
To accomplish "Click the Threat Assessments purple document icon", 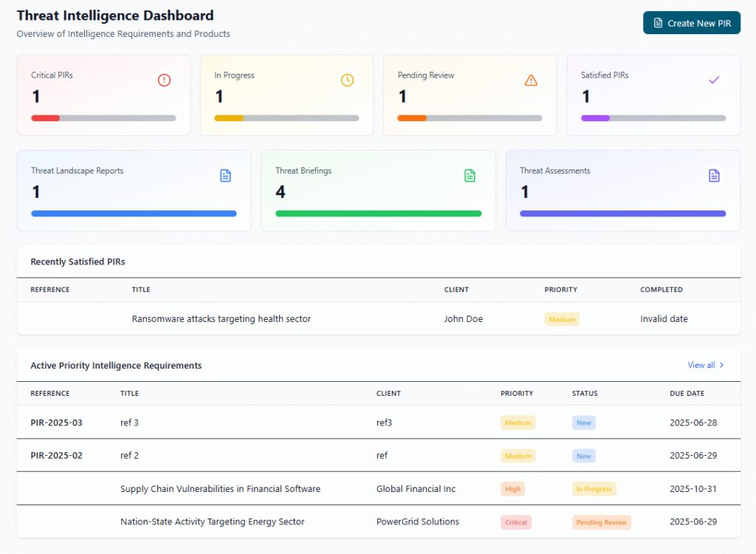I will pyautogui.click(x=714, y=176).
